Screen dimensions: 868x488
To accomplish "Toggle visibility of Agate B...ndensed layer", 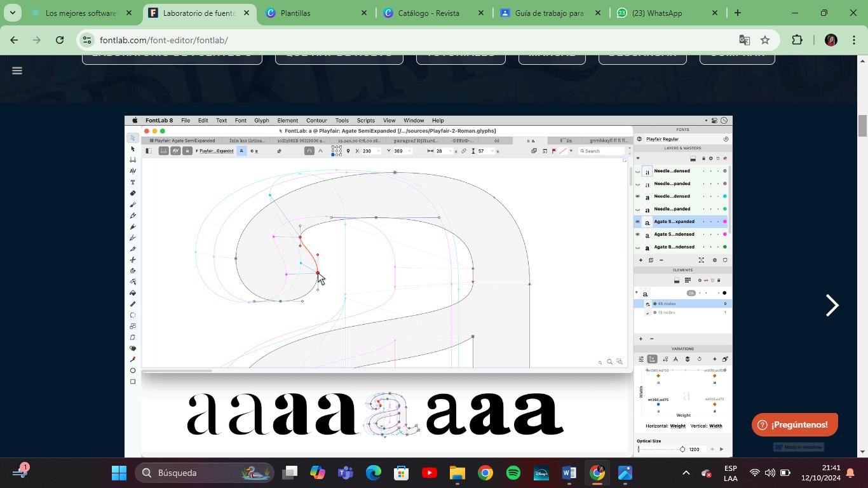I will 638,247.
